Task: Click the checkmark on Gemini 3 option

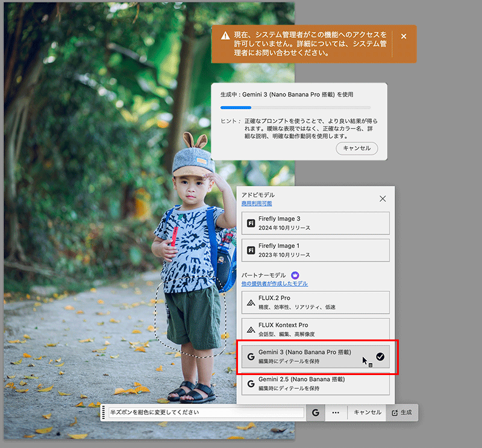Action: point(380,356)
